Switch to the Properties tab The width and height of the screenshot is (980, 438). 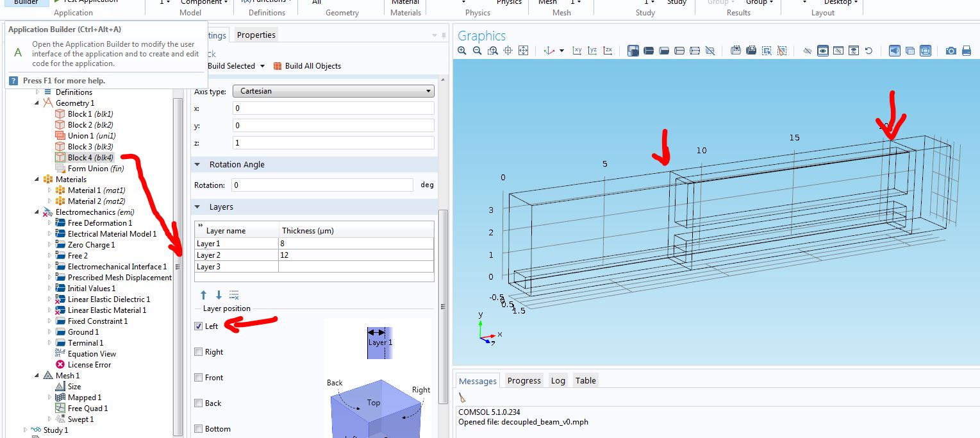[x=256, y=35]
